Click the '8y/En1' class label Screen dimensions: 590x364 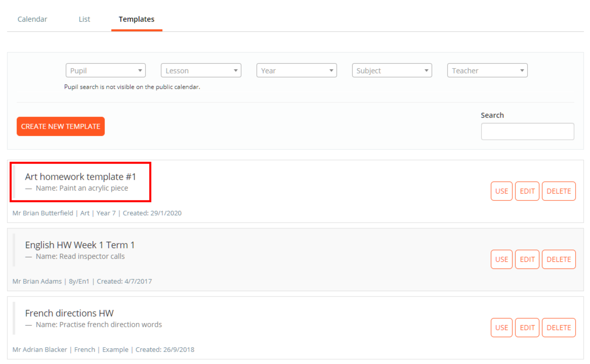tap(79, 281)
